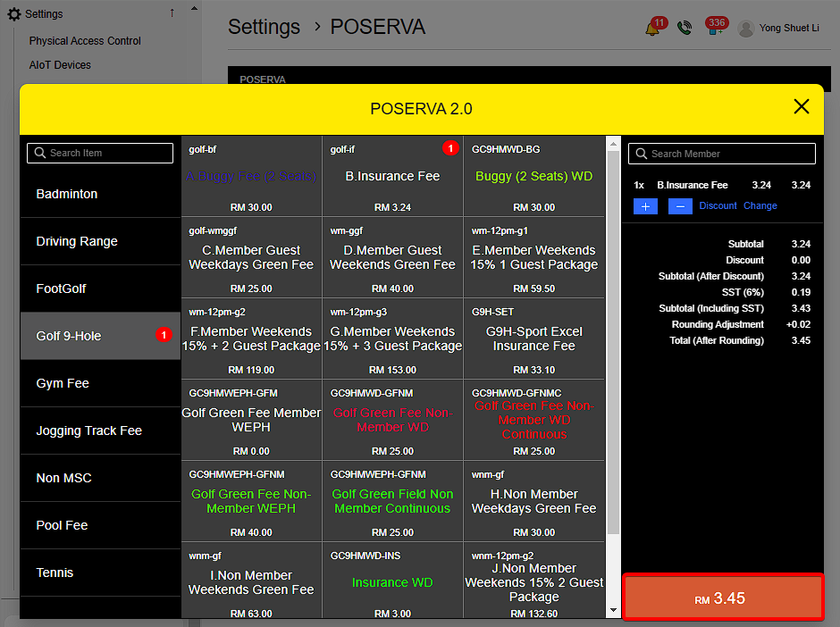The image size is (840, 627).
Task: Close the POSERVA 2.0 dialog
Action: 802,107
